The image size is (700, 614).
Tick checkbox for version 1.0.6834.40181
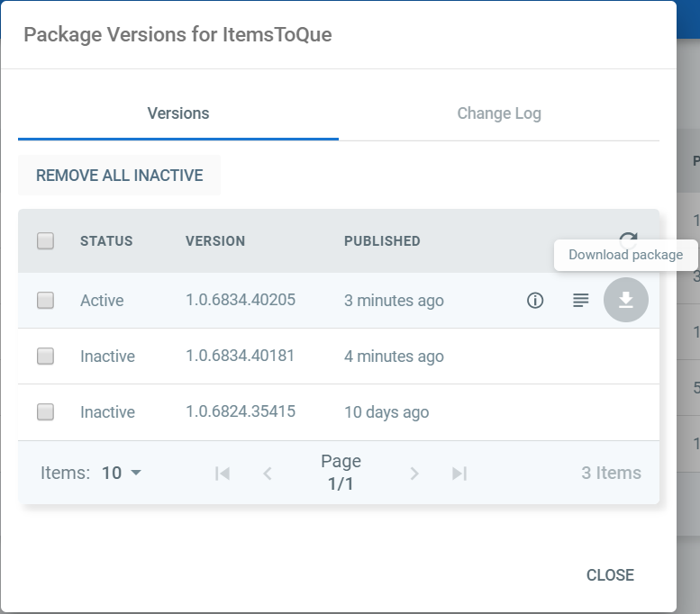pyautogui.click(x=46, y=357)
